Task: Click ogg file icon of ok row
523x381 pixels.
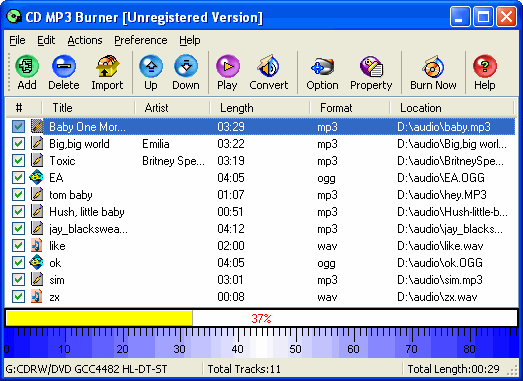Action: click(x=36, y=263)
